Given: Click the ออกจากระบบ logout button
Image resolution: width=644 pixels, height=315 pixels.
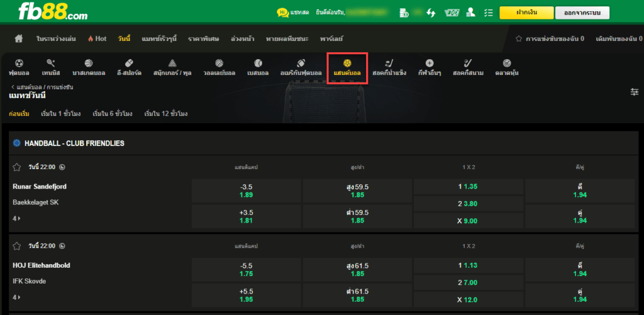Looking at the screenshot, I should click(x=582, y=13).
